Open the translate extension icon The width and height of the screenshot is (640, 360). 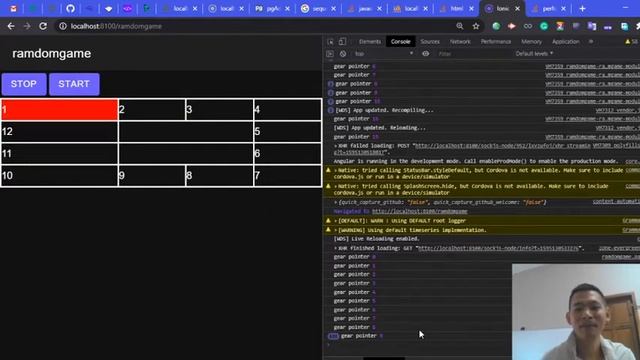(592, 26)
